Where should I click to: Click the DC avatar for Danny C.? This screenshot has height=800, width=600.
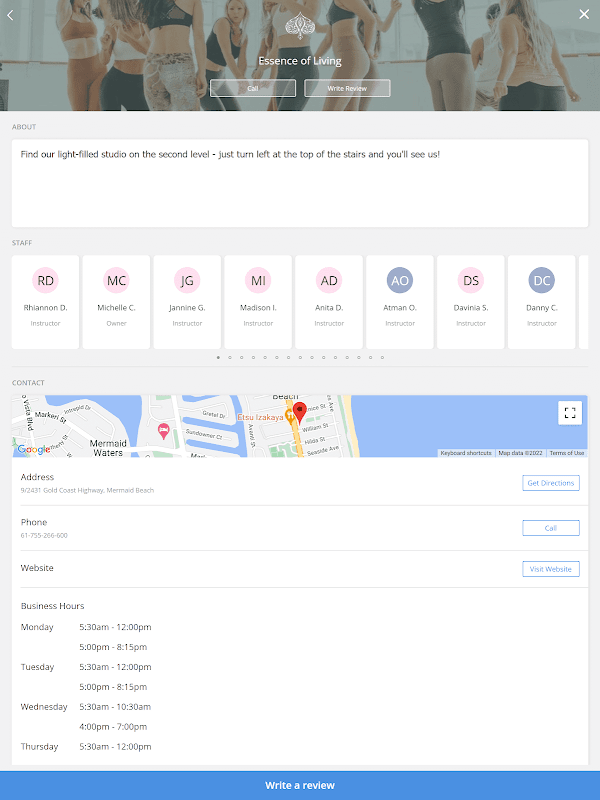(542, 280)
